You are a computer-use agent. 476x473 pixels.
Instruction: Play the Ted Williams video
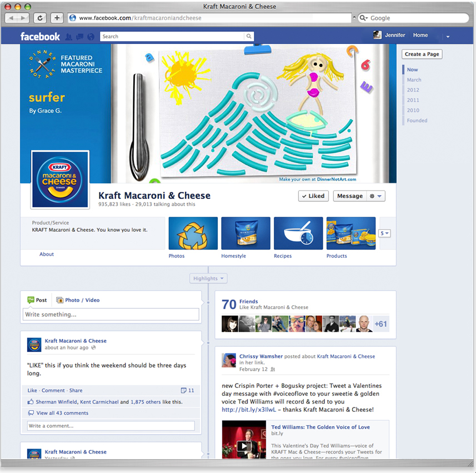tap(244, 446)
